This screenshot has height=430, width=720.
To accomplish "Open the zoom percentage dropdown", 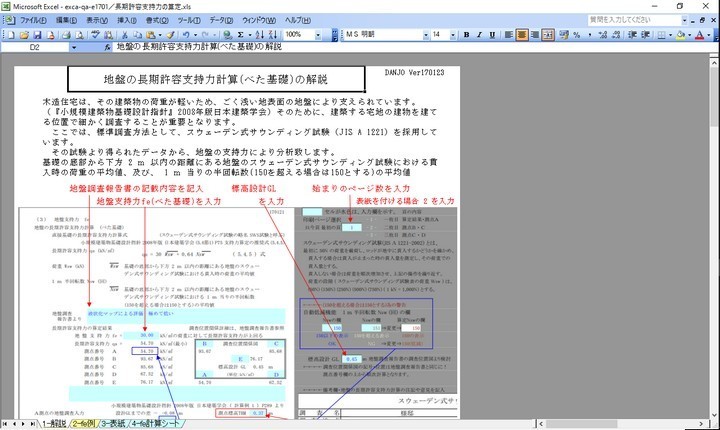I will click(x=318, y=35).
